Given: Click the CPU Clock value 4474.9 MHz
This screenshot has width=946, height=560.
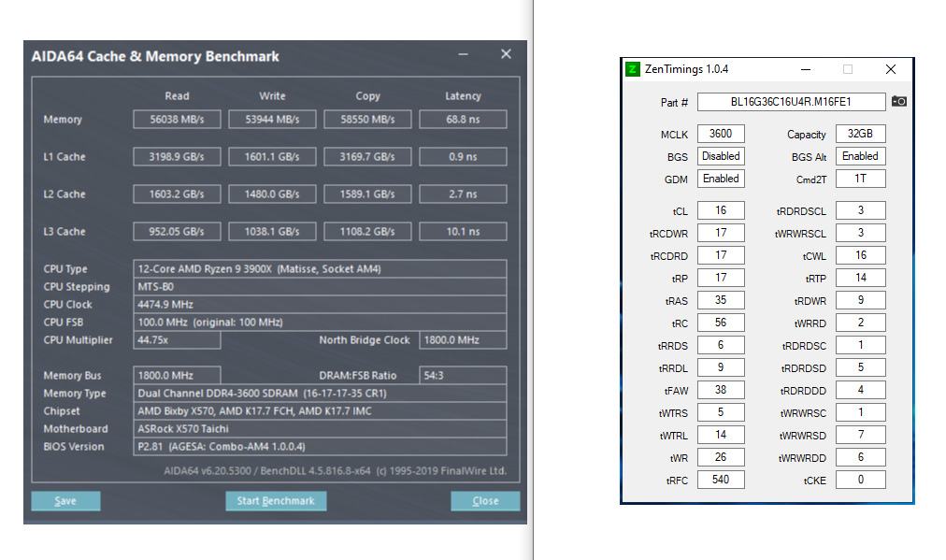Looking at the screenshot, I should coord(320,305).
